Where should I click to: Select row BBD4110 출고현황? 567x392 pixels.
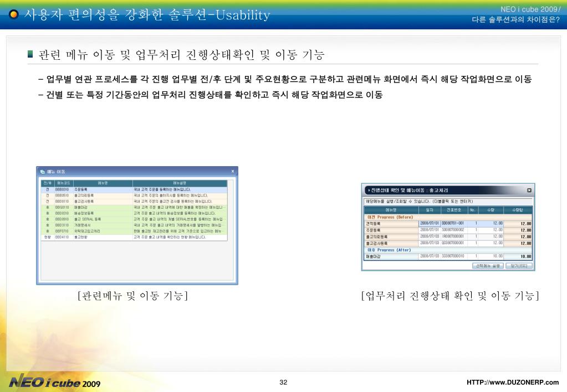pyautogui.click(x=134, y=237)
